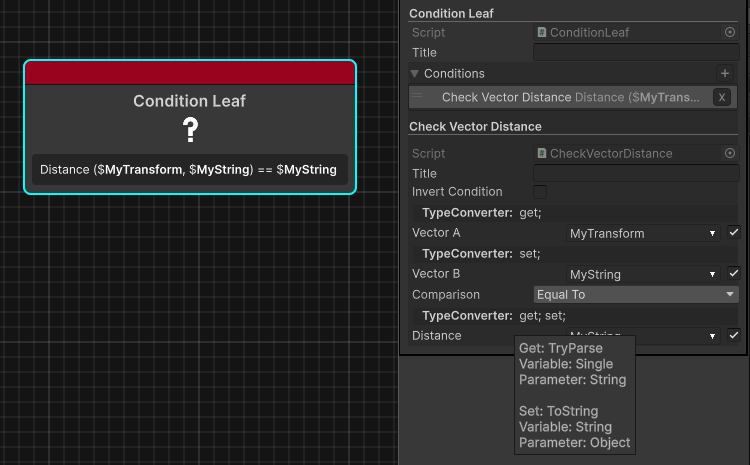Toggle the Distance variable checkbox
Screen dimensions: 750x465
[x=733, y=336]
